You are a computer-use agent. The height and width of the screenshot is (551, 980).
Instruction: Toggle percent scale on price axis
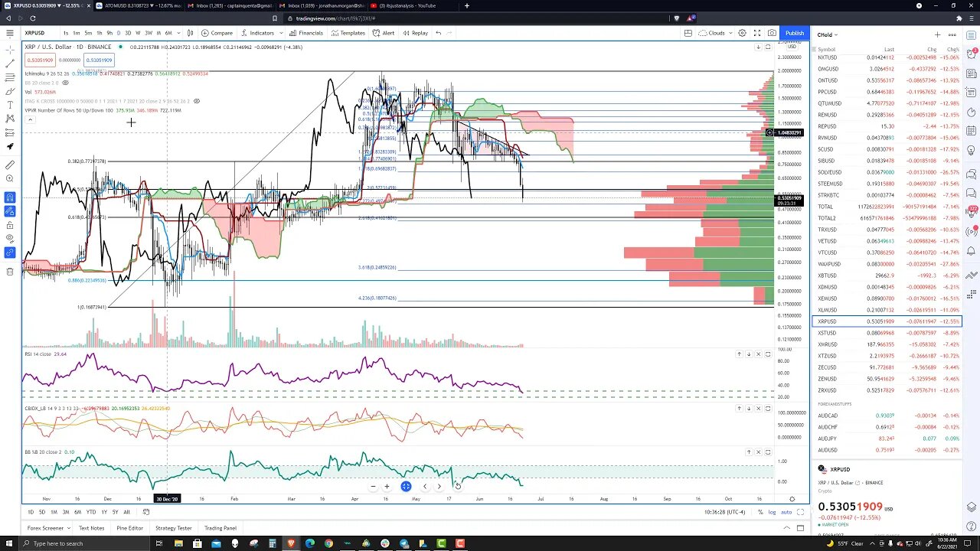click(x=759, y=512)
